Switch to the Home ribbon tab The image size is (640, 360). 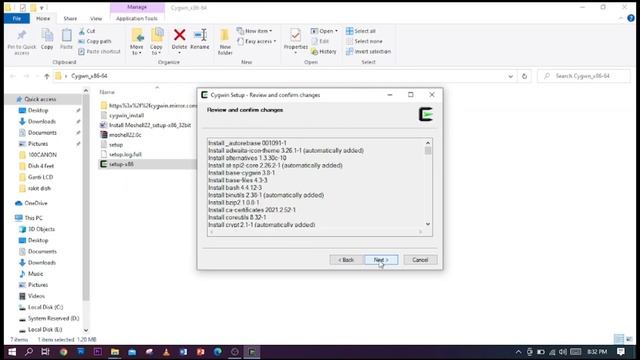(x=43, y=18)
